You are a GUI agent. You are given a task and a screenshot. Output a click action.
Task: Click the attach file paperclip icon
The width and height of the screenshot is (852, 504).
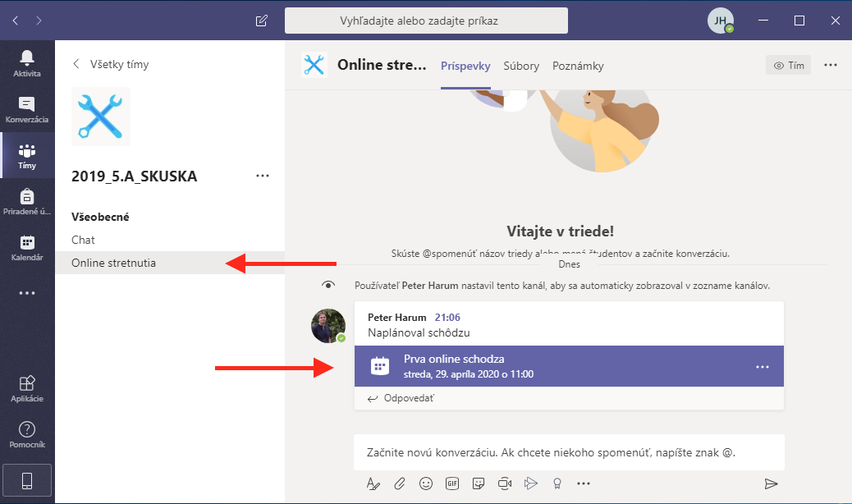tap(400, 483)
